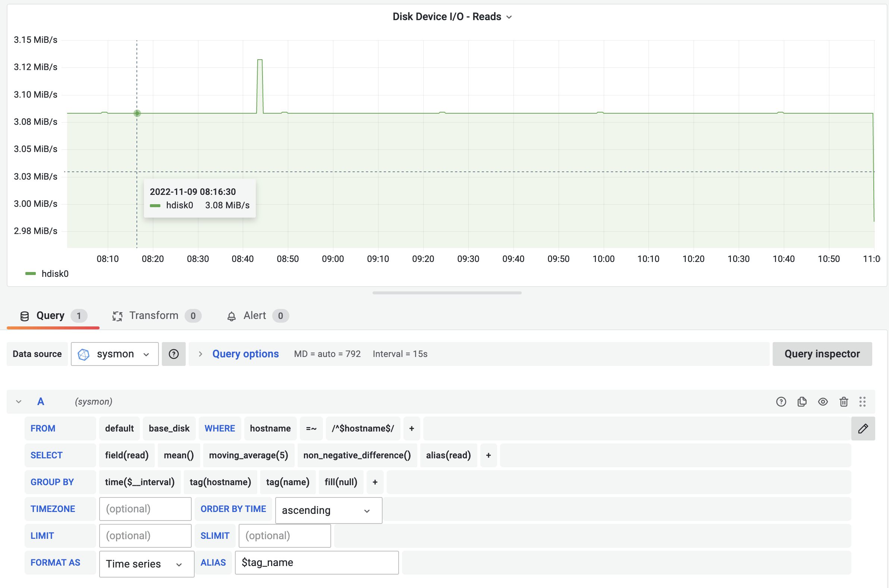Click the hdisk0 legend color swatch
Screen dimensions: 889x588
click(x=30, y=274)
